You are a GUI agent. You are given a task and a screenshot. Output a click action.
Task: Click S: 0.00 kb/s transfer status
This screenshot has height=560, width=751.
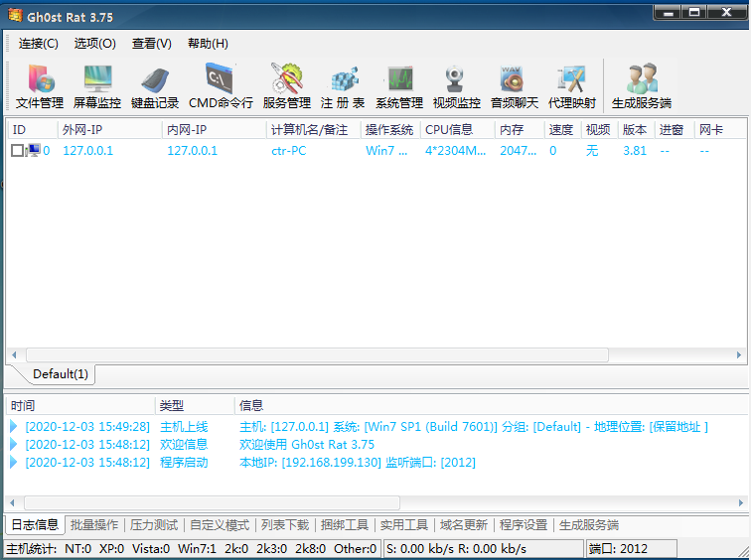483,548
